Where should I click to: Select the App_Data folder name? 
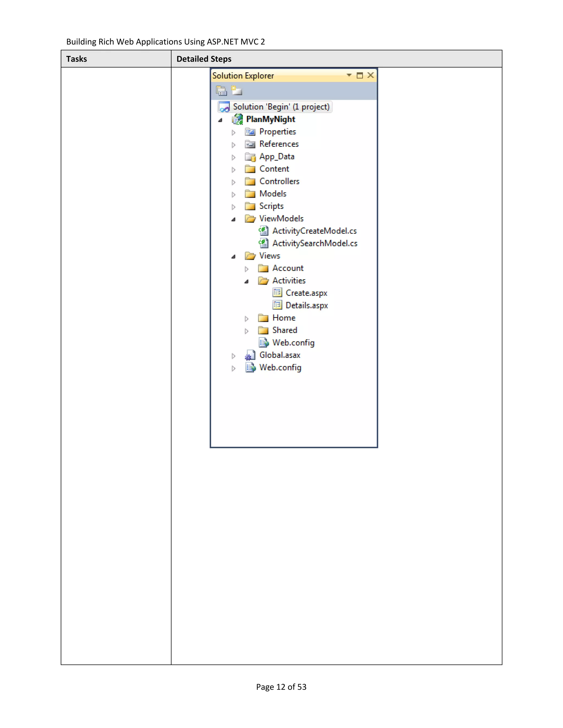[x=277, y=157]
